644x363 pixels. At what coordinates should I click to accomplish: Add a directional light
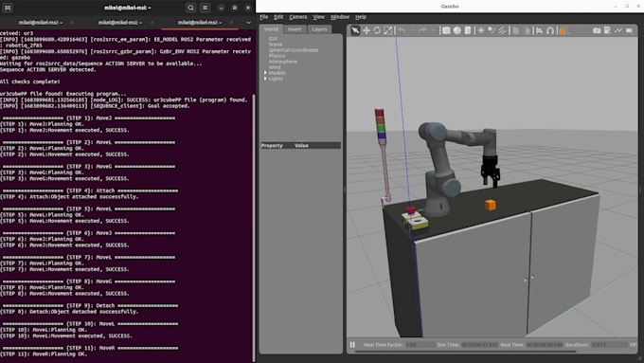pyautogui.click(x=502, y=30)
